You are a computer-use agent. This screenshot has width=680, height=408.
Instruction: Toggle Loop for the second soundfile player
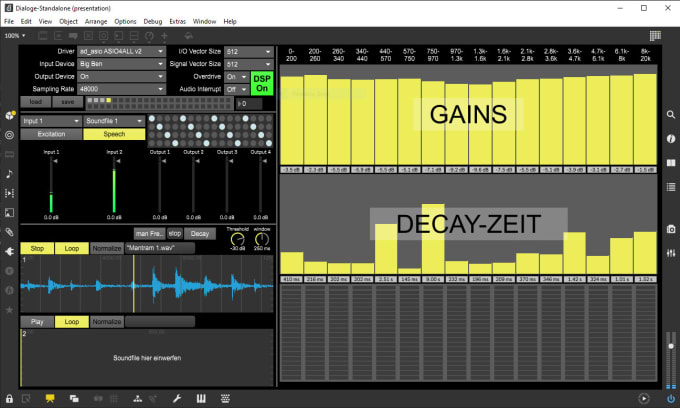[x=72, y=322]
